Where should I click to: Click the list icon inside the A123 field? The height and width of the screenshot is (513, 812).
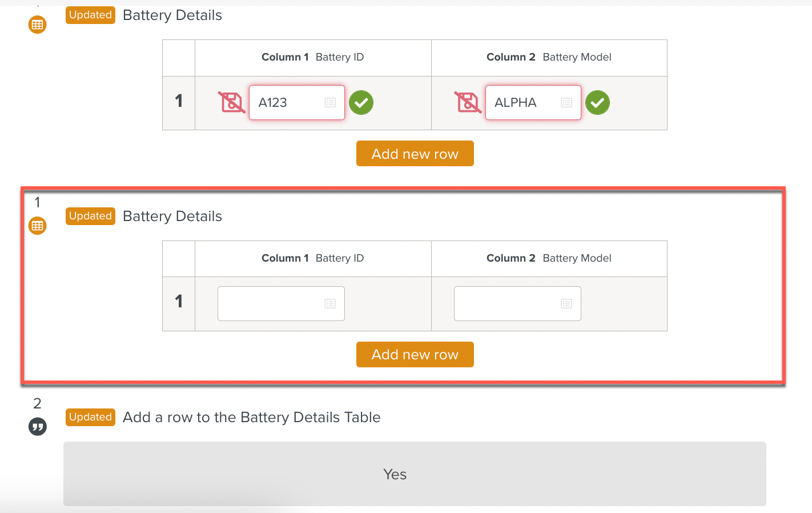[330, 103]
